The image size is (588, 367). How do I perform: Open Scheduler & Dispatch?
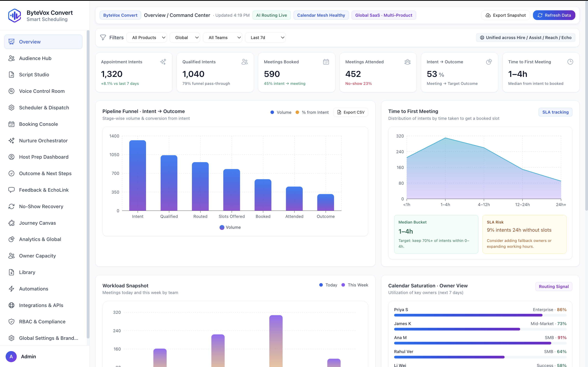tap(44, 108)
